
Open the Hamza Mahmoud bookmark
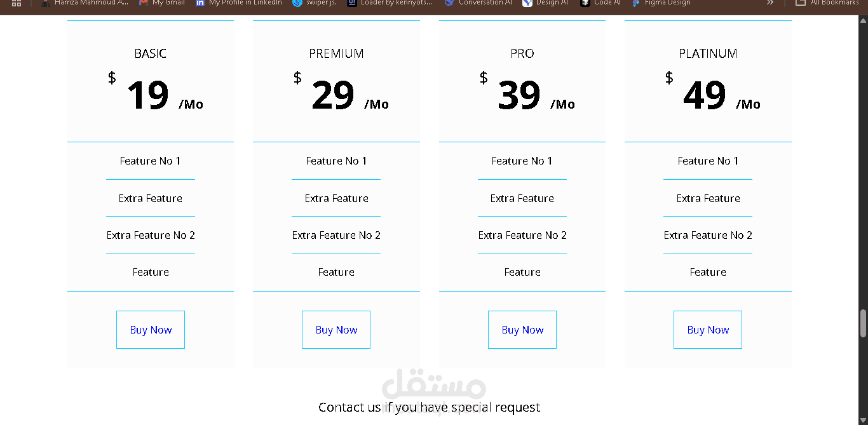(85, 3)
